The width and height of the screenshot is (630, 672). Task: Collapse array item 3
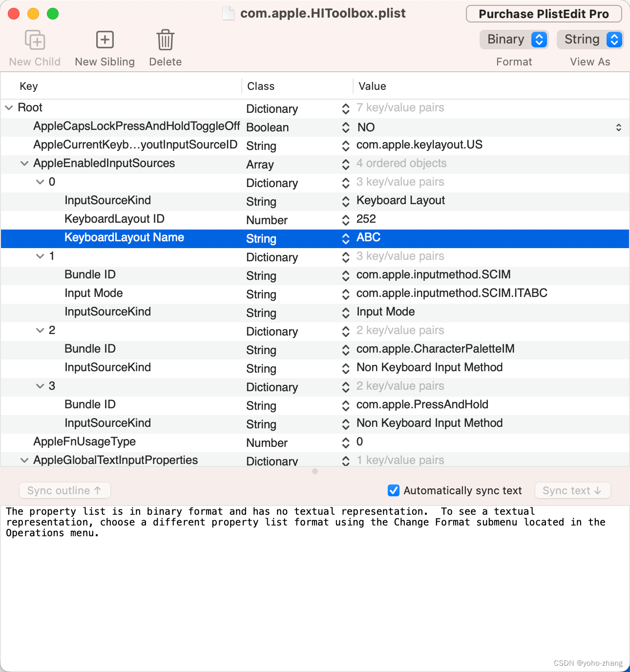click(x=40, y=386)
